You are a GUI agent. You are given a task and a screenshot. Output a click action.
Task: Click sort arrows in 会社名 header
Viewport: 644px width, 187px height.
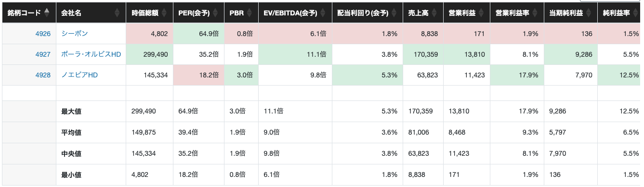point(118,13)
